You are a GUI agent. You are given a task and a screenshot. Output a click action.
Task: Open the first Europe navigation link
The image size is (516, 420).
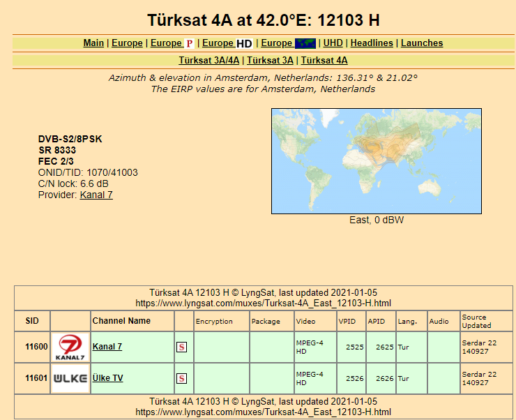[x=127, y=43]
